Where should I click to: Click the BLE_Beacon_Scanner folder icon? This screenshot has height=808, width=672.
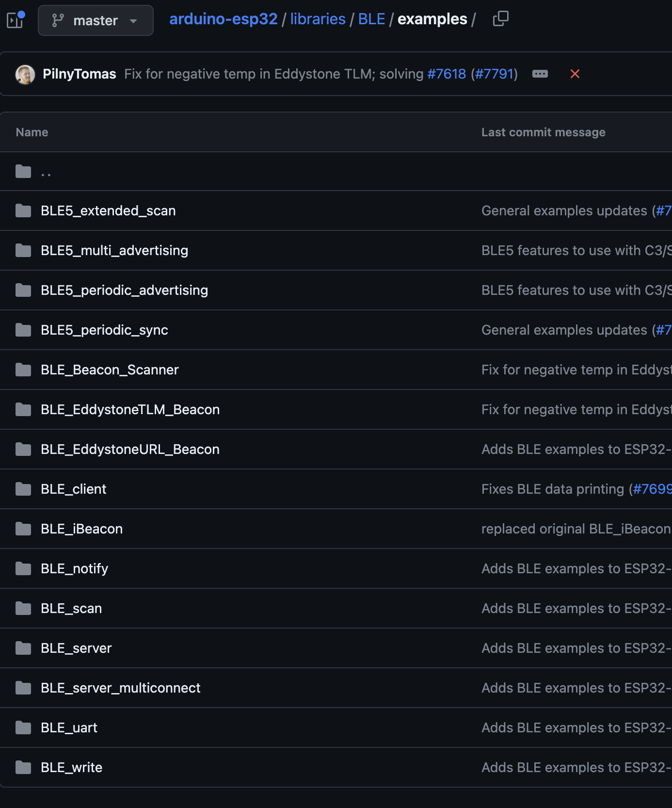pos(23,370)
